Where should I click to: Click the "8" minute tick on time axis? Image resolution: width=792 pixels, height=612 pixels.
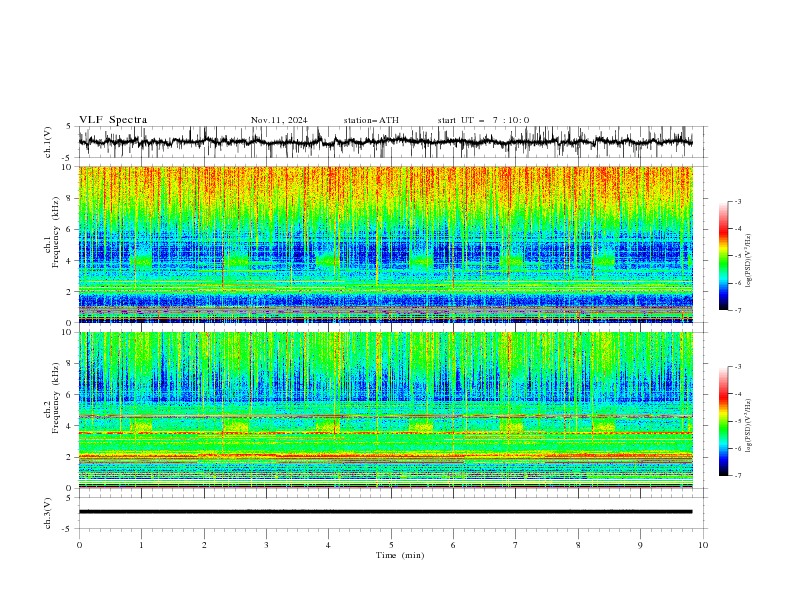coord(578,545)
